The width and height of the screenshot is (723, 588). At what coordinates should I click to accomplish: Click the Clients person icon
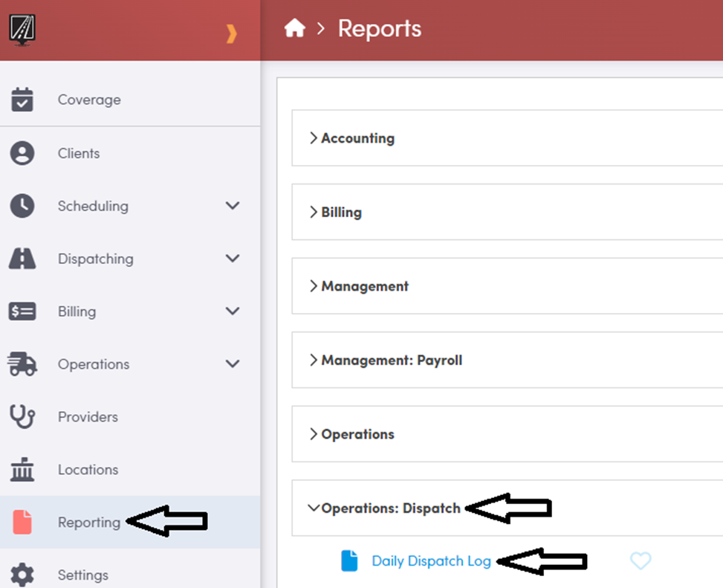click(x=22, y=153)
